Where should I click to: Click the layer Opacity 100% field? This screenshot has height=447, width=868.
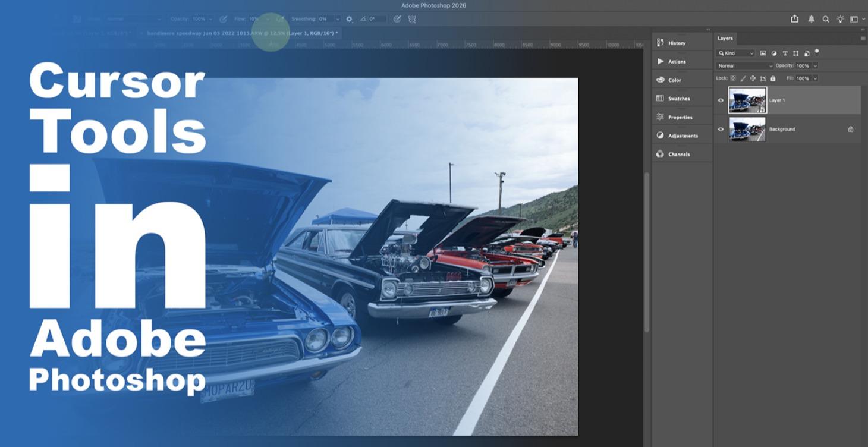point(803,66)
